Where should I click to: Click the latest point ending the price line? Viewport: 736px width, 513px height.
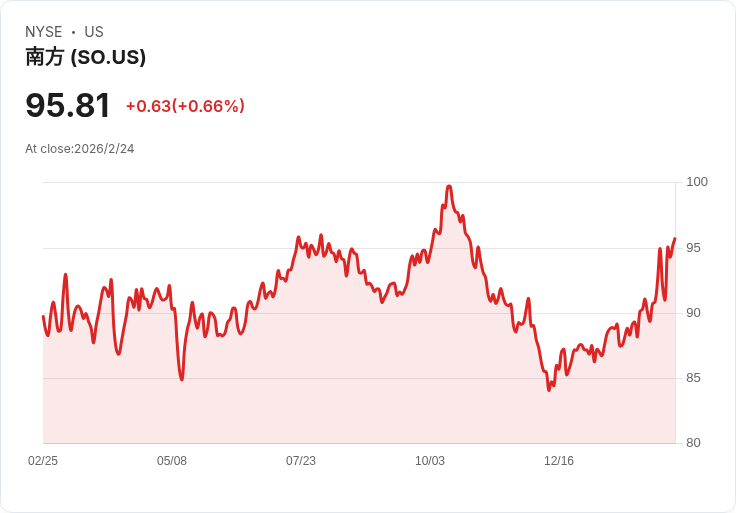click(675, 239)
